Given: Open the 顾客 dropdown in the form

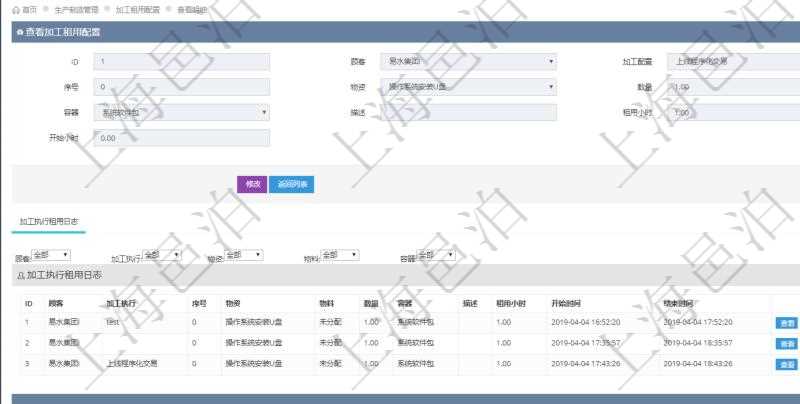Looking at the screenshot, I should [x=469, y=62].
